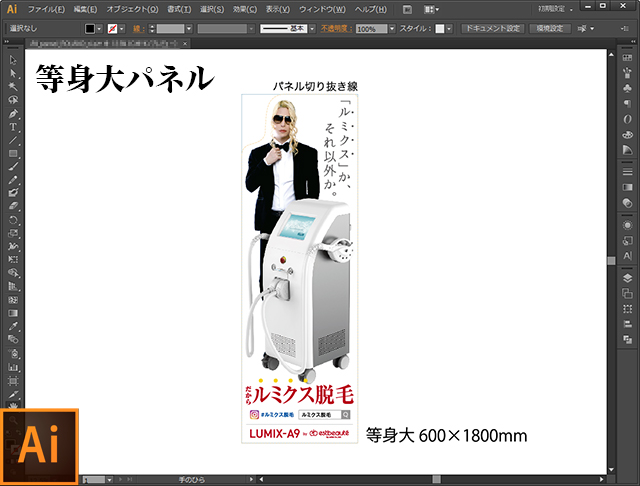Open the arrange documents dropdown
Viewport: 640px width, 486px height.
click(431, 9)
